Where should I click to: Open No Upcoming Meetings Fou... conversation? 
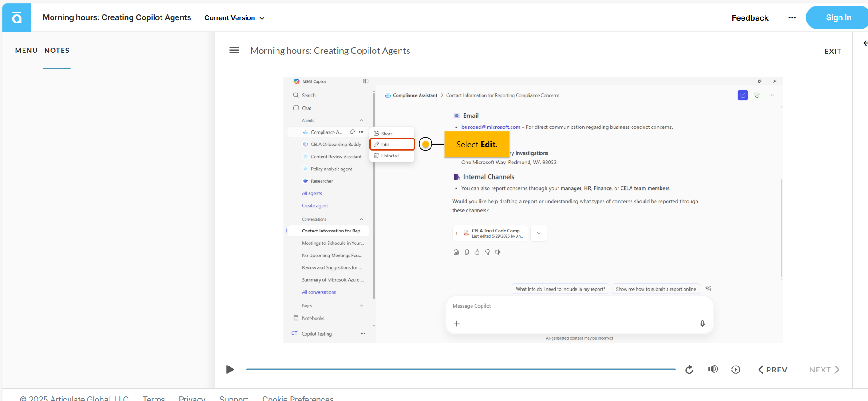pyautogui.click(x=332, y=256)
